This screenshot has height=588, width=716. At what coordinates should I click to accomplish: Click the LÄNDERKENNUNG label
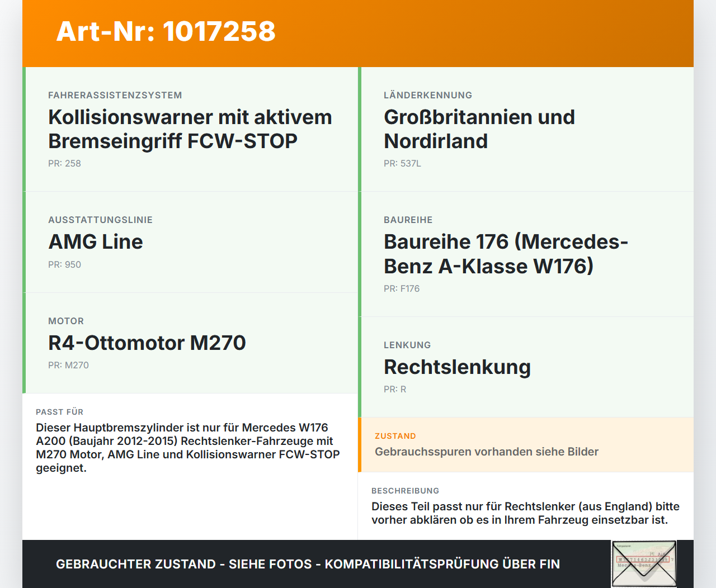coord(428,95)
